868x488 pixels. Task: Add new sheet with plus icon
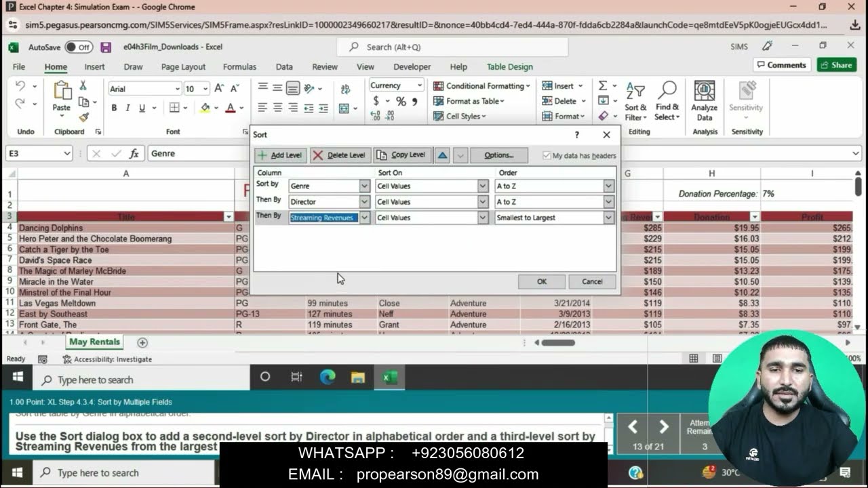click(x=142, y=342)
